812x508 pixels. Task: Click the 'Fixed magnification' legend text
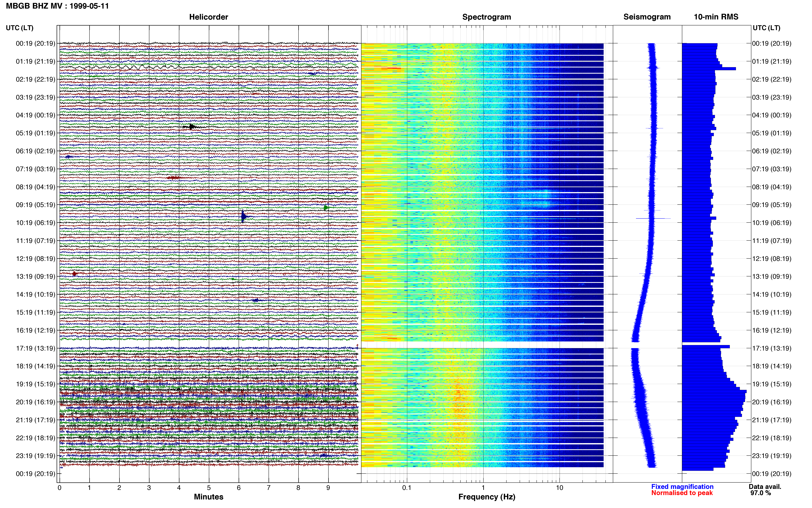(682, 486)
